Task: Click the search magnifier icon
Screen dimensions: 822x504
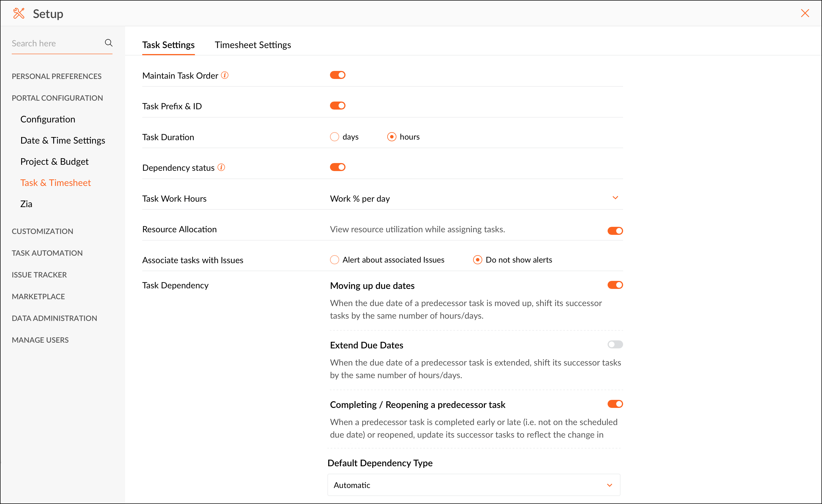Action: [x=108, y=43]
